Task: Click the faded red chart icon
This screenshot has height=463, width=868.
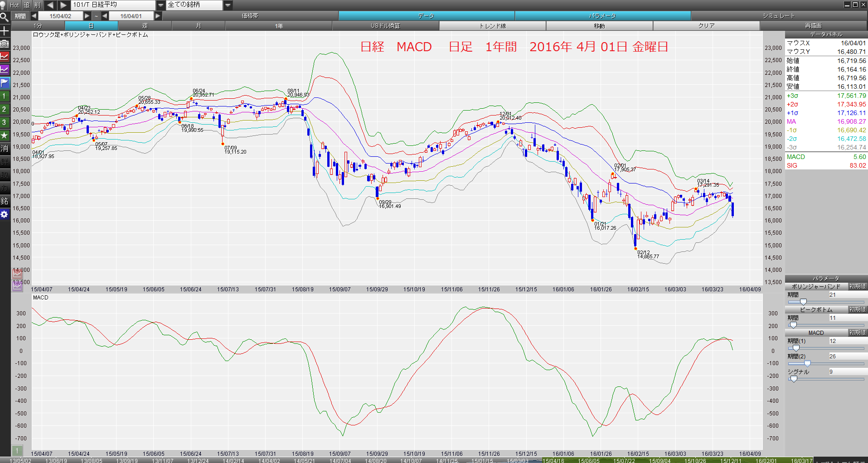Action: [17, 274]
